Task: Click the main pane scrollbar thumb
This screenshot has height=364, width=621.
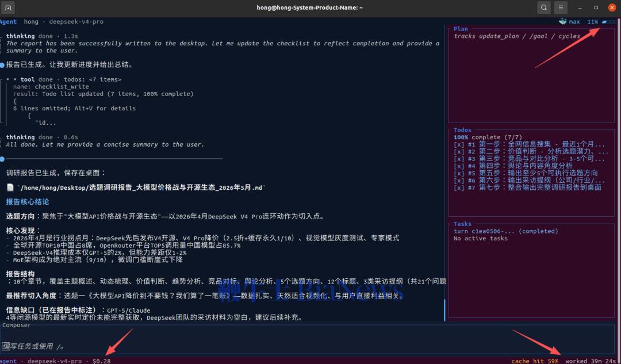Action: coord(444,309)
